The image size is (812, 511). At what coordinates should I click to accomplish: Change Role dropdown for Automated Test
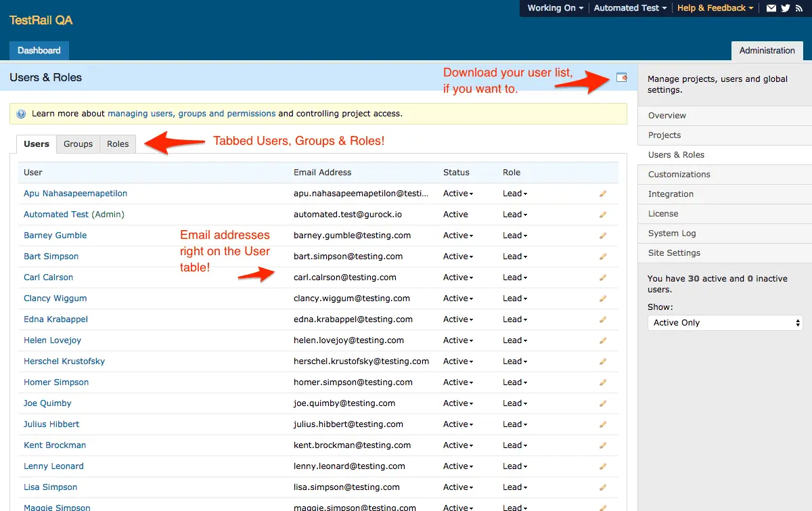[x=515, y=215]
